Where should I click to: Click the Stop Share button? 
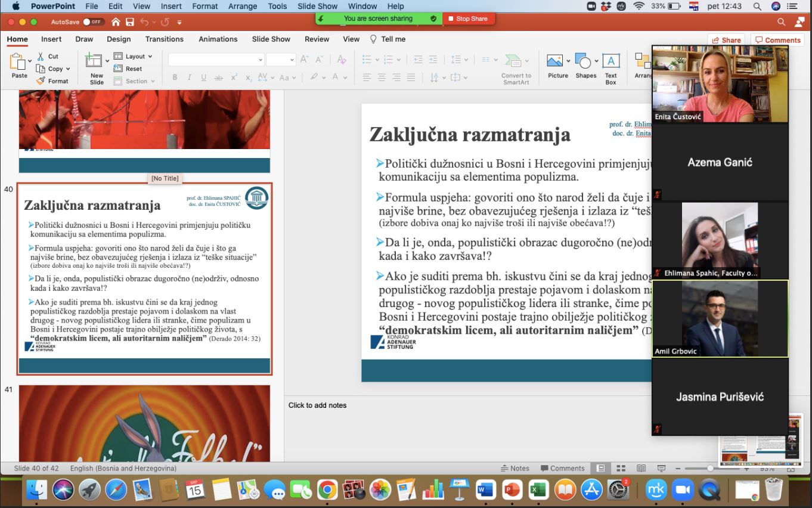click(x=467, y=18)
